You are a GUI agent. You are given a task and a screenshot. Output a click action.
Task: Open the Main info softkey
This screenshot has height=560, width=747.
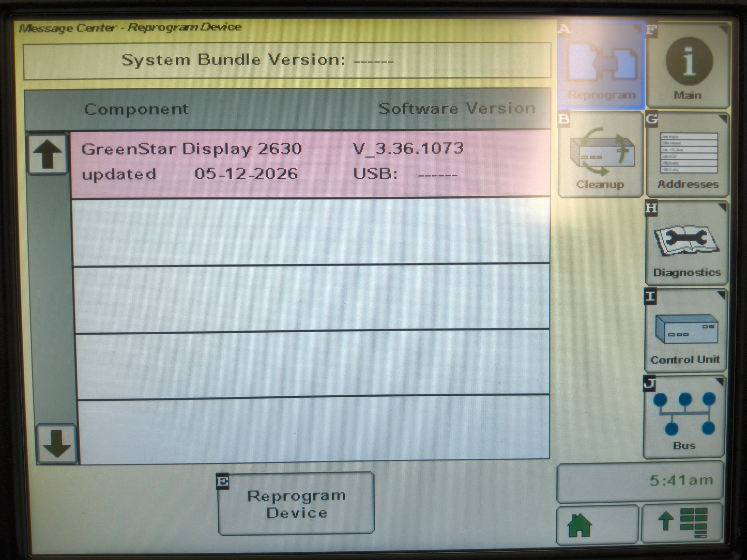[x=688, y=65]
